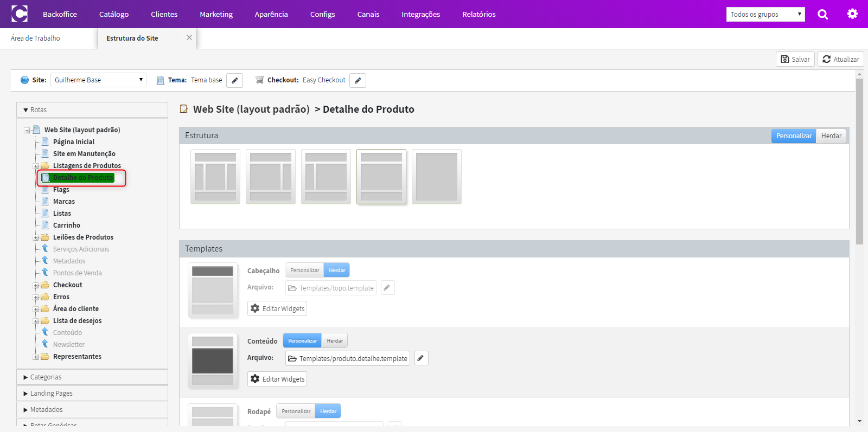Open the Relatórios menu

(479, 14)
